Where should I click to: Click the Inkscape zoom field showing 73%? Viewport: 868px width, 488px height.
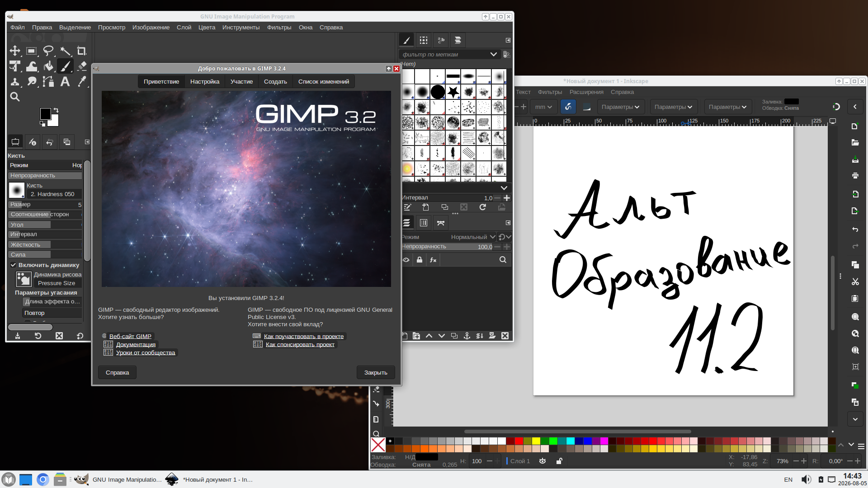(x=782, y=461)
